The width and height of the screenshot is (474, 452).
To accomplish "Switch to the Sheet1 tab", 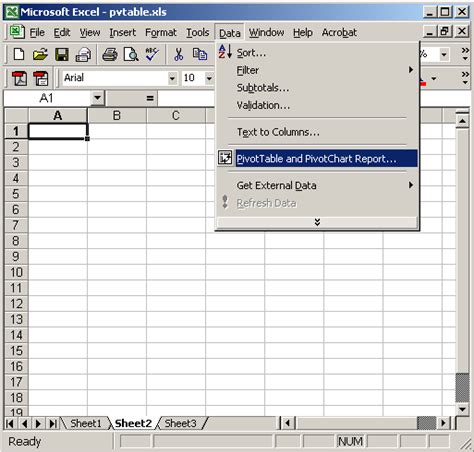I will click(86, 423).
